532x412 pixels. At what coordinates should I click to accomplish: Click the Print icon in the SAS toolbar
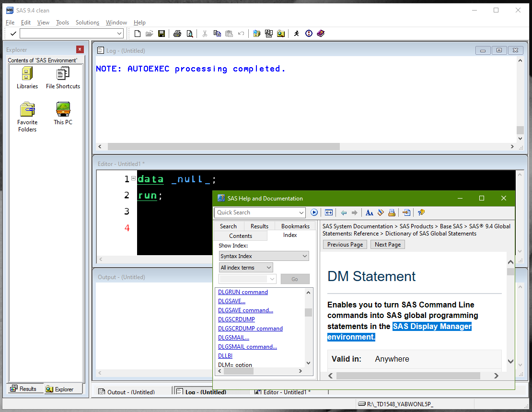177,34
